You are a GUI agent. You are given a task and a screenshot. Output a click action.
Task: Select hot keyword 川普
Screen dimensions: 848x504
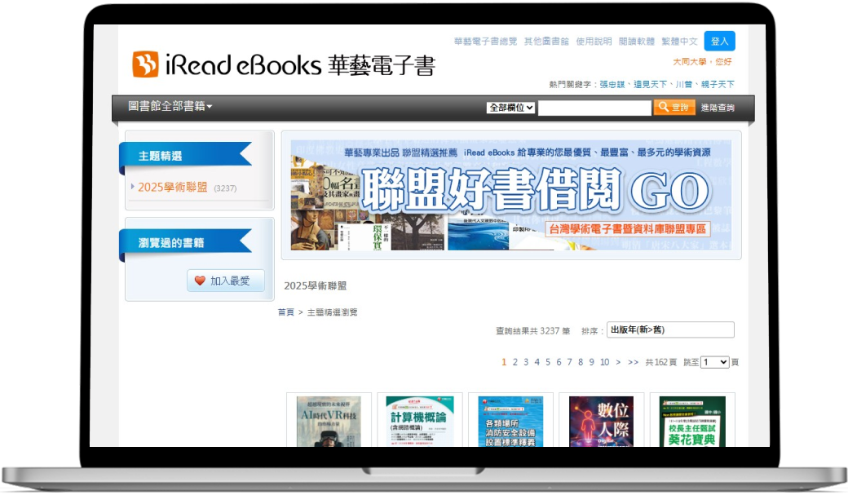[683, 84]
